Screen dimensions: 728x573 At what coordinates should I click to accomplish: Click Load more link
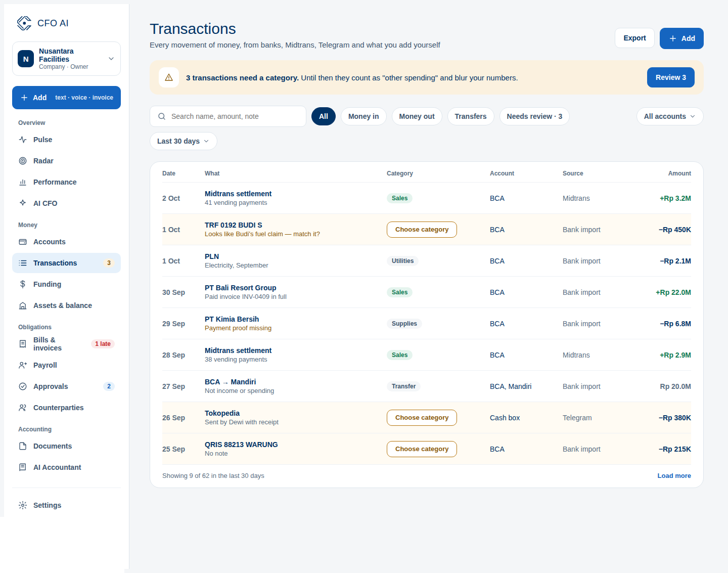coord(674,476)
